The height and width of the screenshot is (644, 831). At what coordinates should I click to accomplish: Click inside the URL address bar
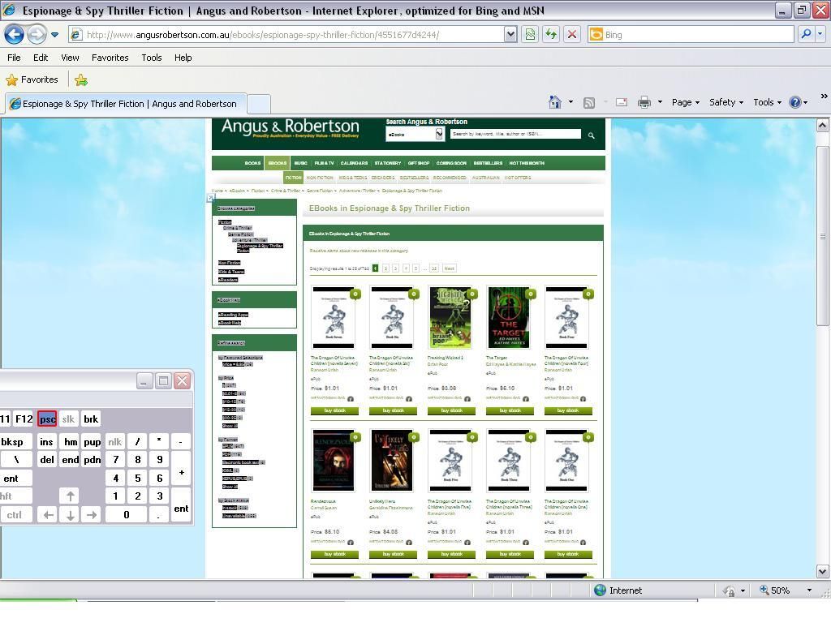click(286, 35)
